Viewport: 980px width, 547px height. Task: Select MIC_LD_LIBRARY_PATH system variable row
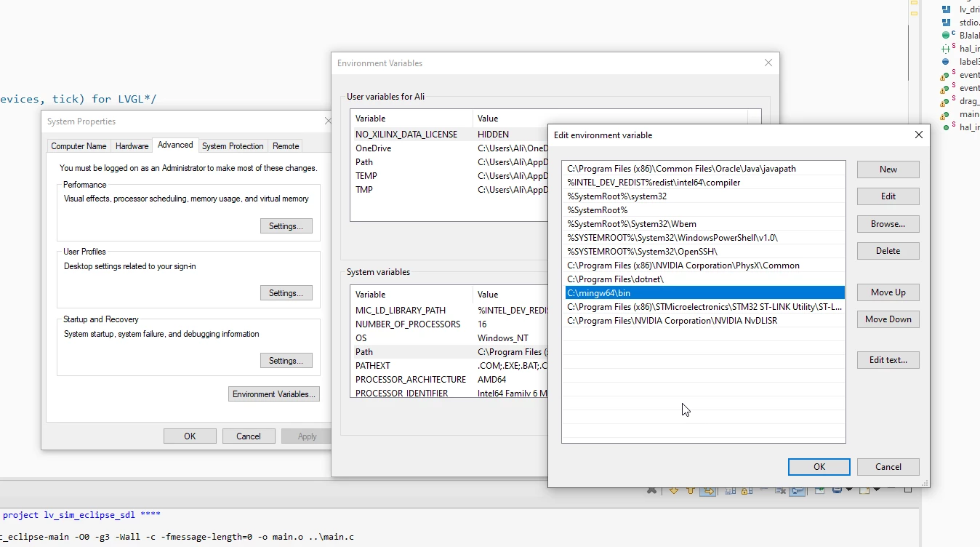[x=449, y=311]
